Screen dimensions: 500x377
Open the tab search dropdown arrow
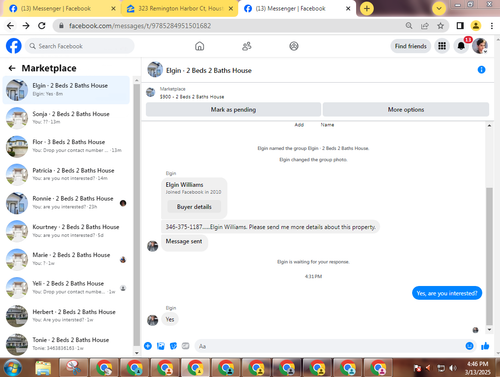click(439, 8)
